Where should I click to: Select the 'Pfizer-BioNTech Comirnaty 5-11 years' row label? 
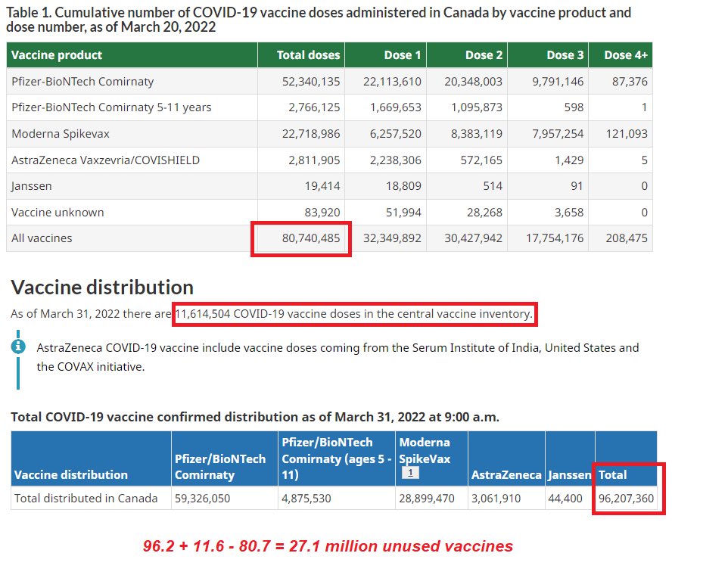[x=111, y=107]
